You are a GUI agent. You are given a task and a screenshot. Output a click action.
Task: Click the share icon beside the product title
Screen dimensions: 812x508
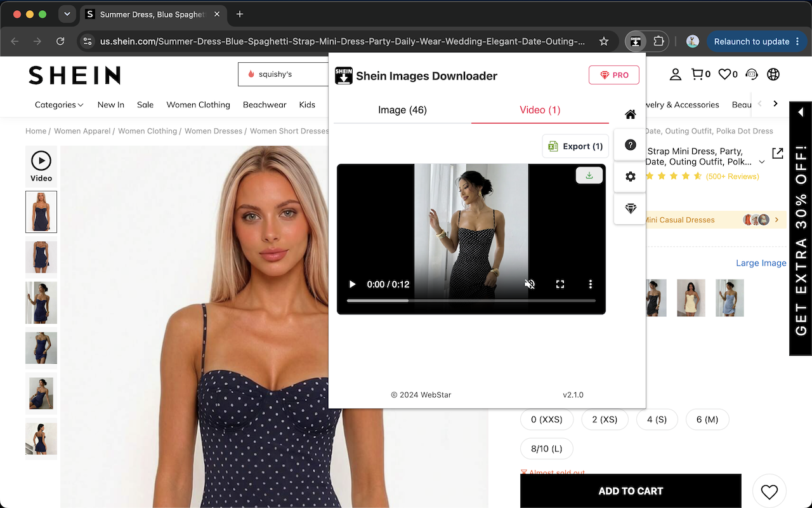click(x=778, y=153)
